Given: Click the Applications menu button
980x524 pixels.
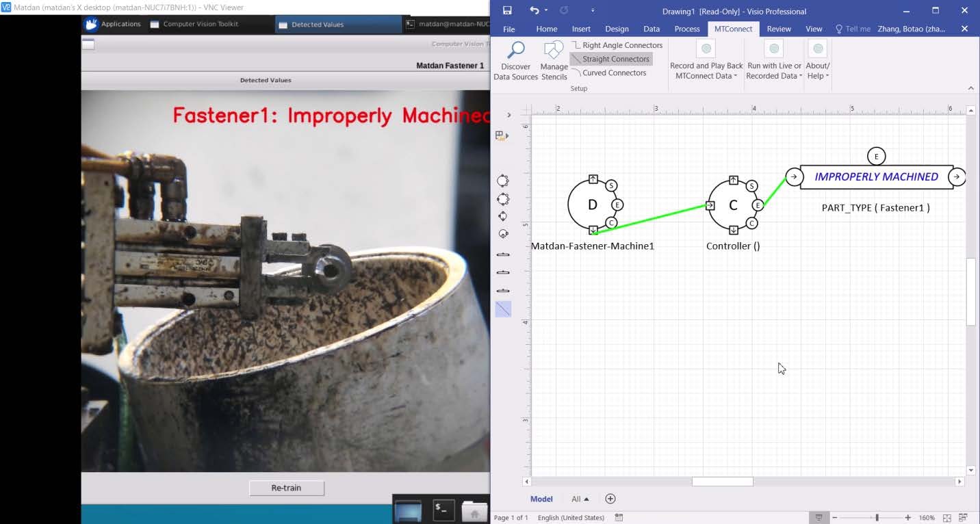Looking at the screenshot, I should pos(113,24).
